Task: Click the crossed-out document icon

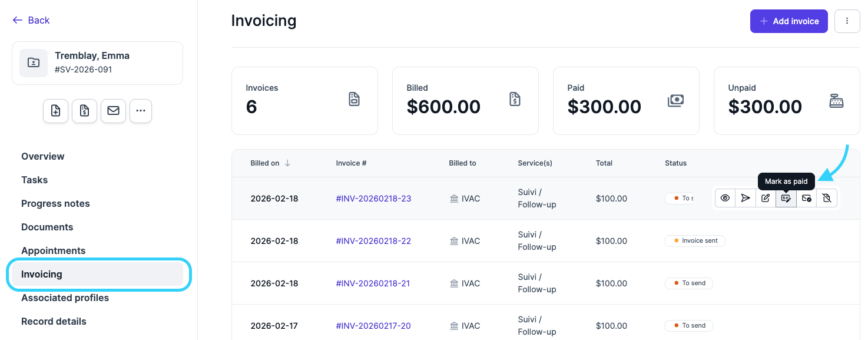Action: click(827, 199)
